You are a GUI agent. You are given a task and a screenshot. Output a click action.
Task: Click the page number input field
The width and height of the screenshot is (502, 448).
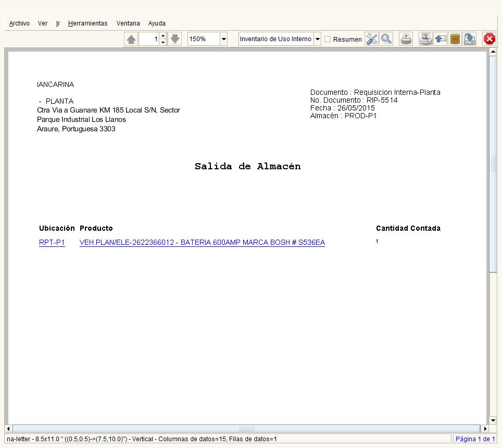149,39
